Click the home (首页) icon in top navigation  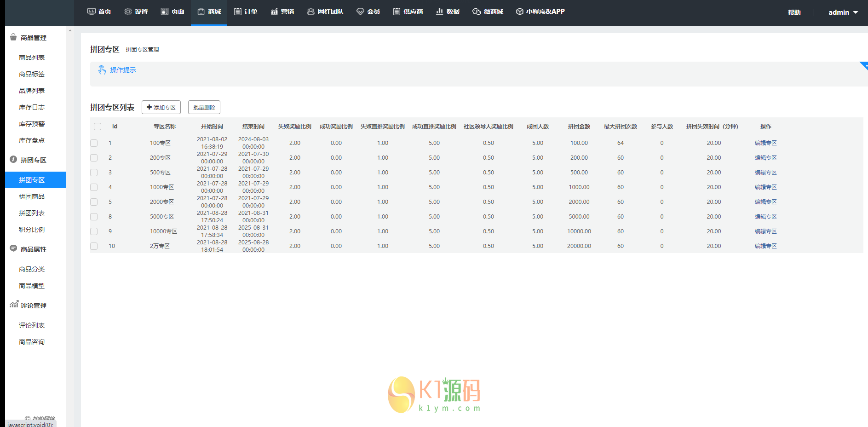tap(92, 12)
